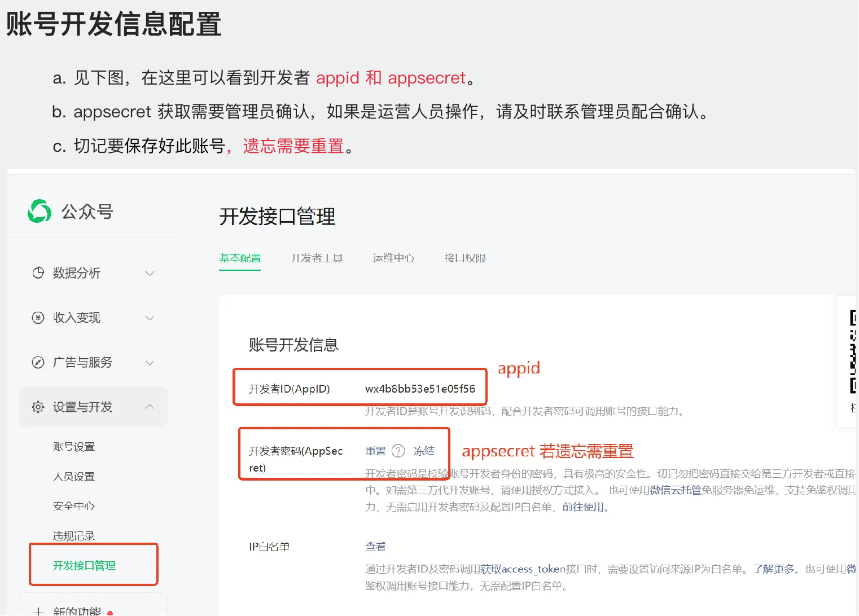Click the 设置与开发 gear icon
The height and width of the screenshot is (616, 859).
click(38, 407)
